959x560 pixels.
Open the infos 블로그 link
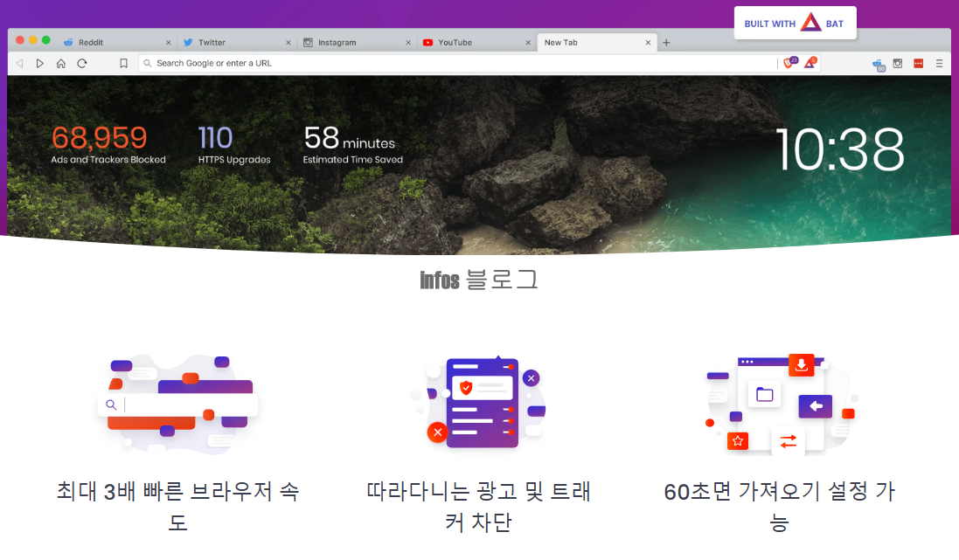click(478, 280)
